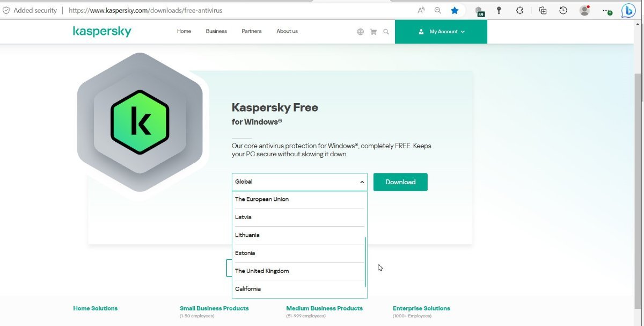
Task: Collapse the Global region dropdown
Action: [299, 182]
